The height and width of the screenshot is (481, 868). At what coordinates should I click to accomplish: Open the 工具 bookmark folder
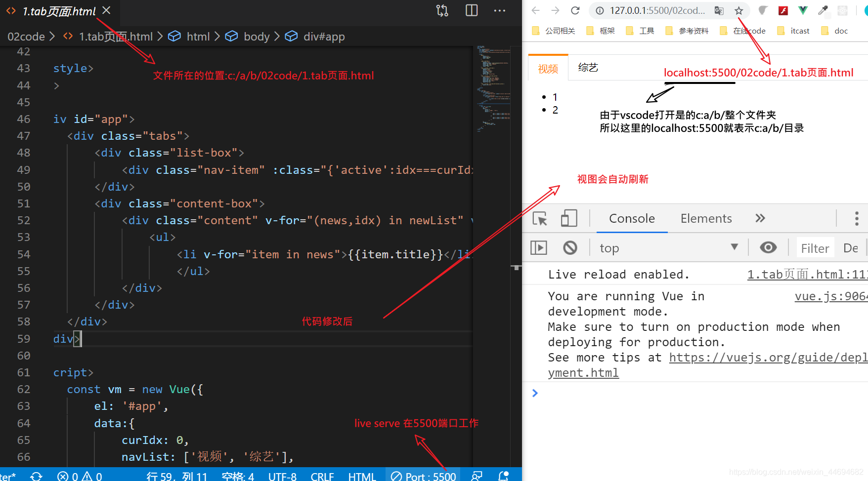(x=640, y=31)
